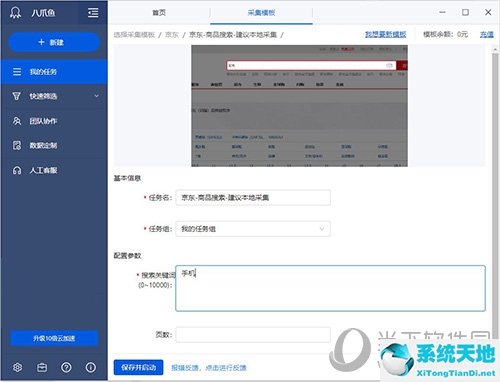This screenshot has width=500, height=382.
Task: Click the 人工客服 headset icon
Action: tap(17, 171)
